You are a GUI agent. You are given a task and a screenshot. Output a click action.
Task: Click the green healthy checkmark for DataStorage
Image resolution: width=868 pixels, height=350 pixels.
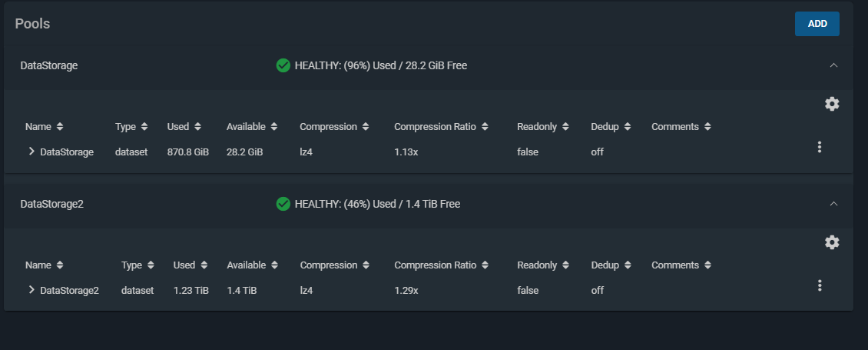(283, 65)
